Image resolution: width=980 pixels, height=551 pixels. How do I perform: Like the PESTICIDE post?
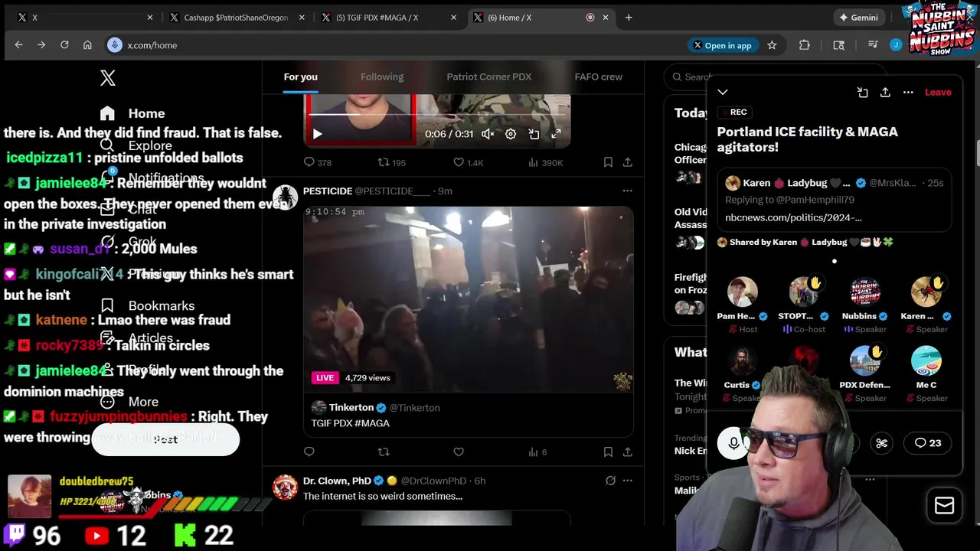[459, 452]
